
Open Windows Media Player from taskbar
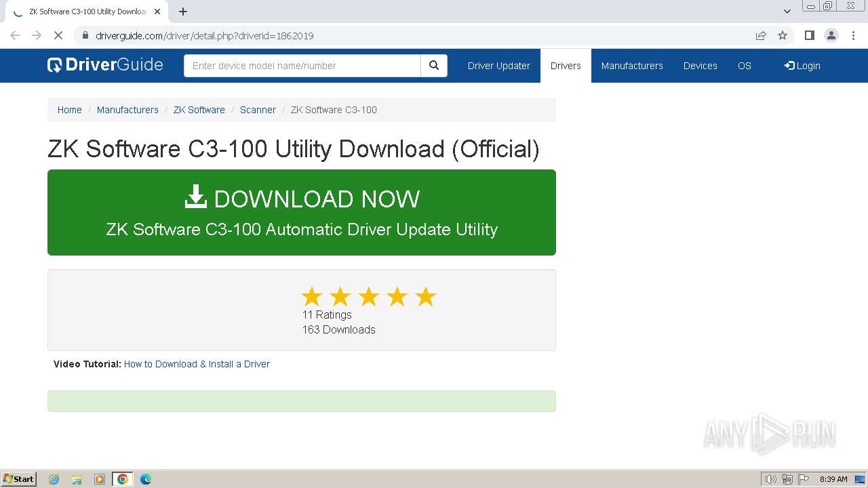tap(100, 479)
